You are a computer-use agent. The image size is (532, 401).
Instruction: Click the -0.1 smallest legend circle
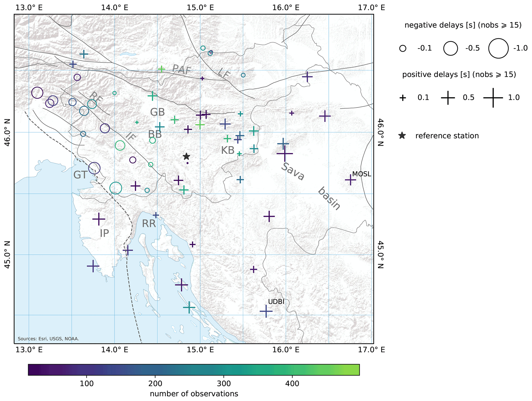(x=403, y=48)
